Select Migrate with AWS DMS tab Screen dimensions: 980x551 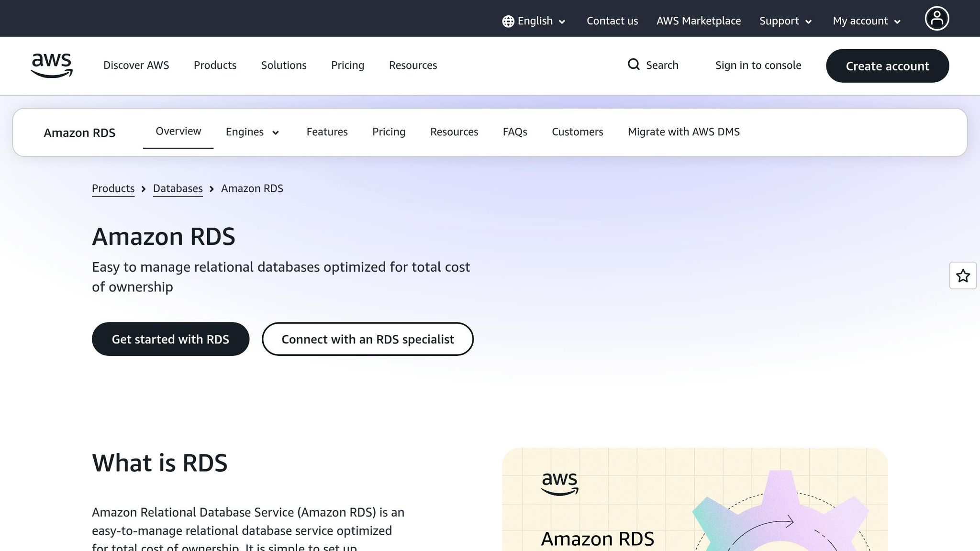point(683,132)
